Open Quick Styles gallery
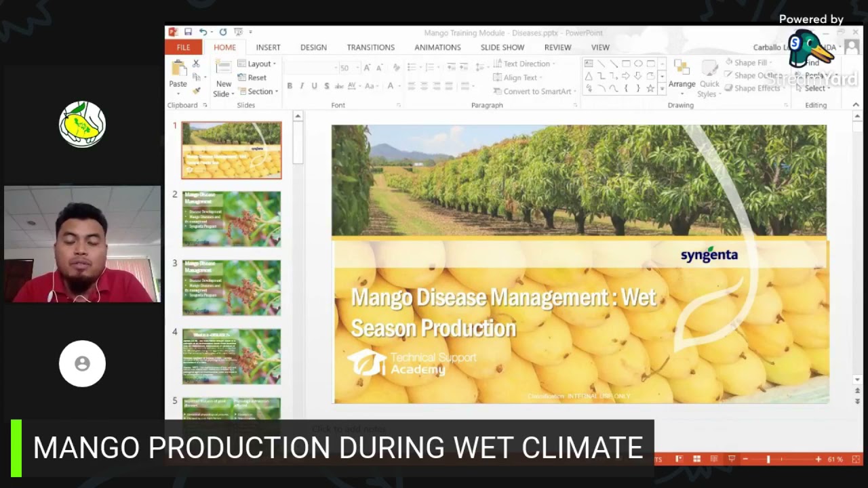 [709, 79]
